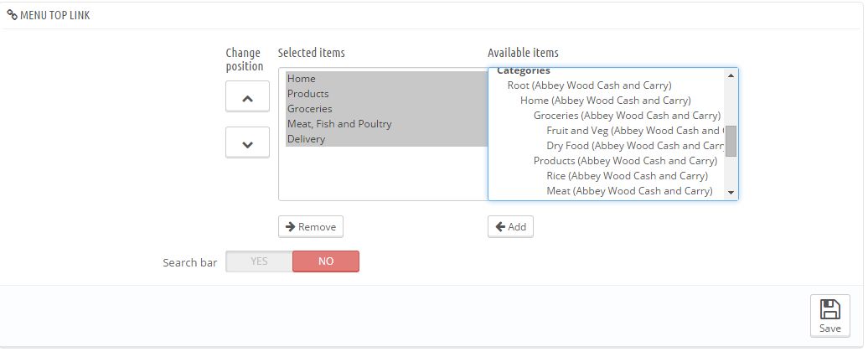This screenshot has width=868, height=357.
Task: Choose Fruit and Veg in Available items
Action: point(633,131)
